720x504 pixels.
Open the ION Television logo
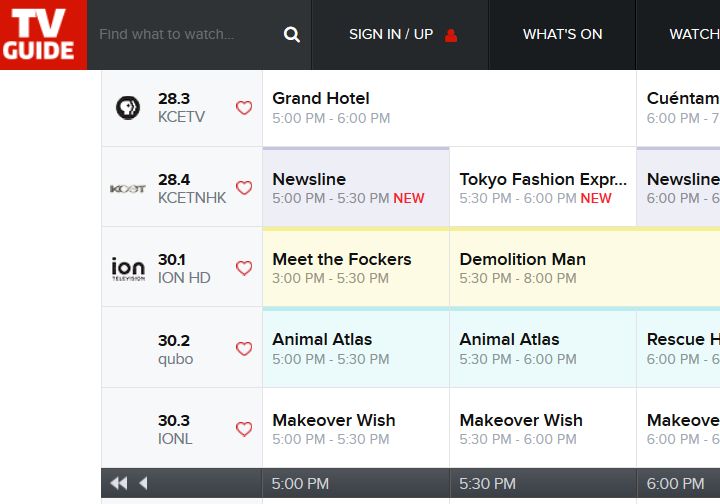click(128, 268)
